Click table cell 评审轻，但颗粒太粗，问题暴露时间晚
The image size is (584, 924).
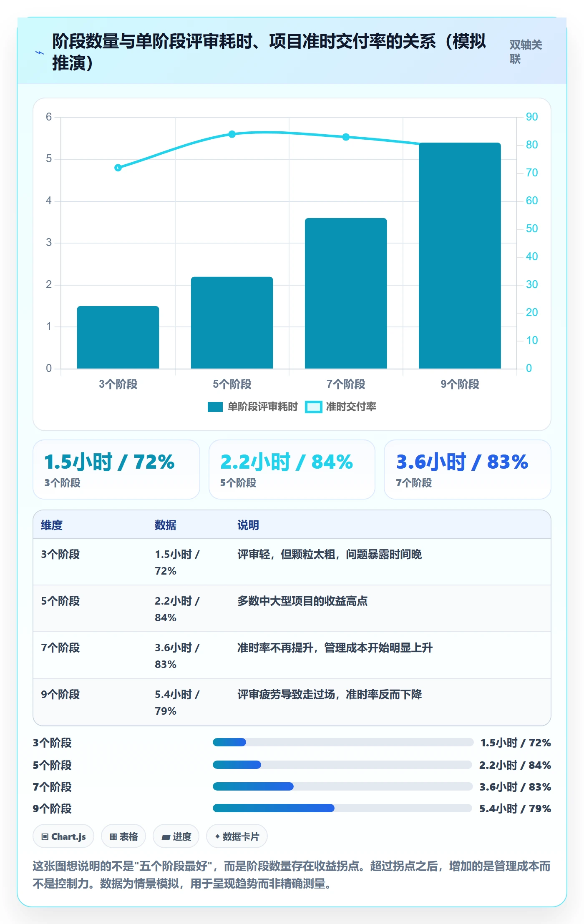pos(330,554)
